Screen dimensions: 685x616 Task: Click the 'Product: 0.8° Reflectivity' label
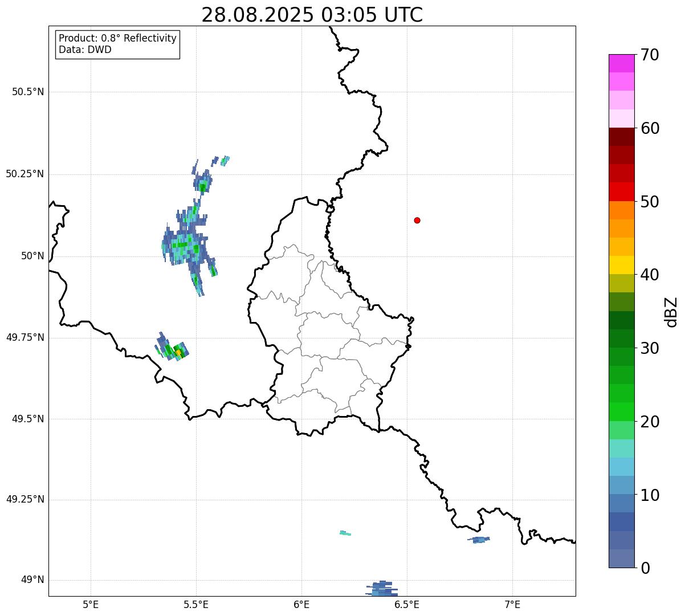coord(118,38)
